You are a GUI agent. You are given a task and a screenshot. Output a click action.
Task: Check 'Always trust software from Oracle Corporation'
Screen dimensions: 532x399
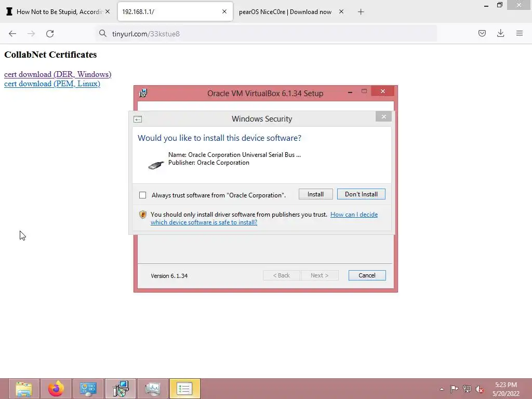pyautogui.click(x=142, y=195)
